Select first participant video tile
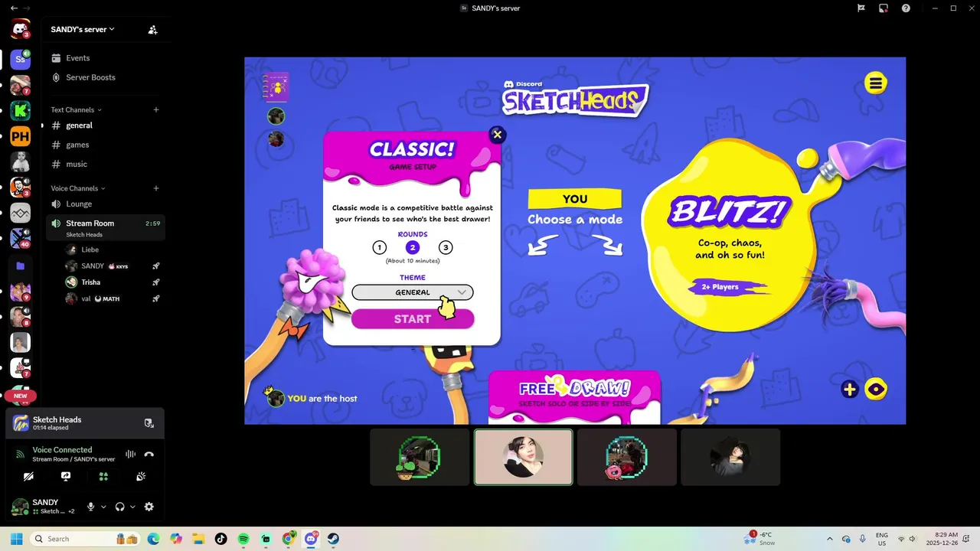 click(x=420, y=457)
